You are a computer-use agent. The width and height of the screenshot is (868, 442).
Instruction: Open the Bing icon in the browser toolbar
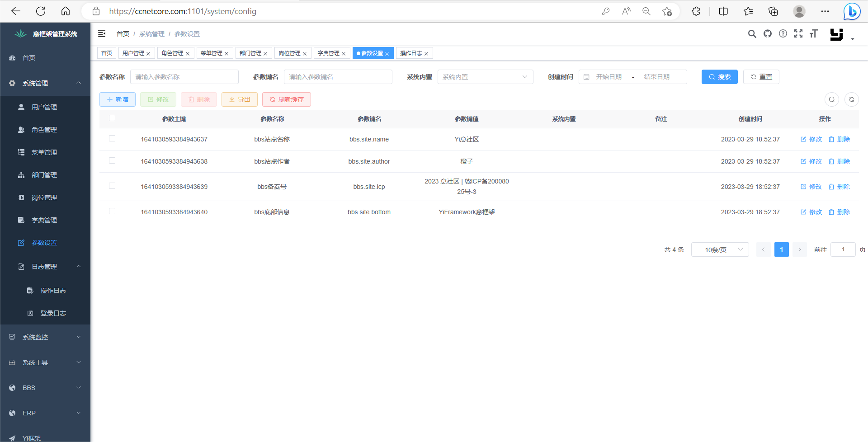(x=852, y=11)
